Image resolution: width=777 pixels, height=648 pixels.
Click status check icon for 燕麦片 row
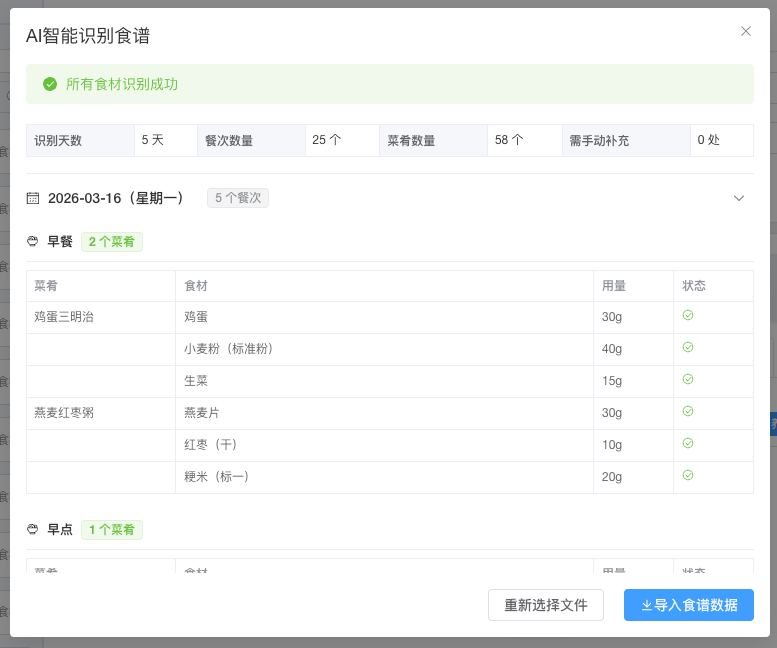tap(688, 412)
